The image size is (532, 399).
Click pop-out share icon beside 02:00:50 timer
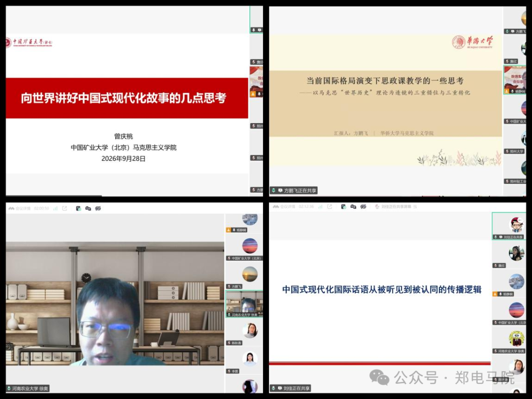coord(65,208)
